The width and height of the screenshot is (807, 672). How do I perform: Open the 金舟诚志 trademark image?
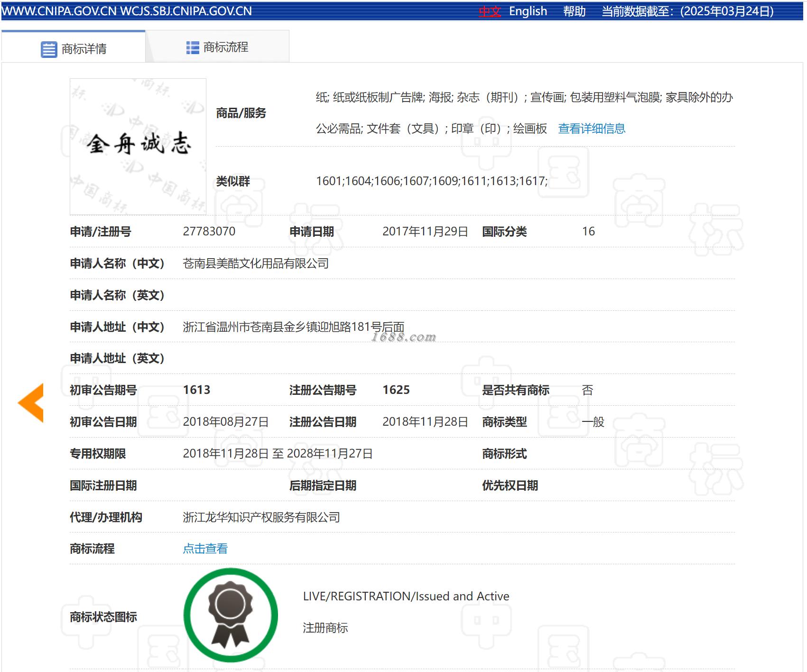138,147
